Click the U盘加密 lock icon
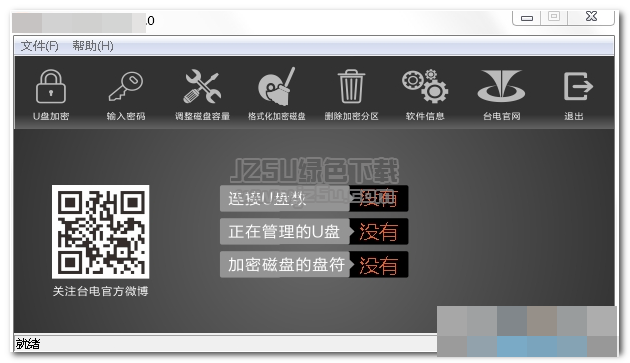This screenshot has height=363, width=630. [51, 86]
